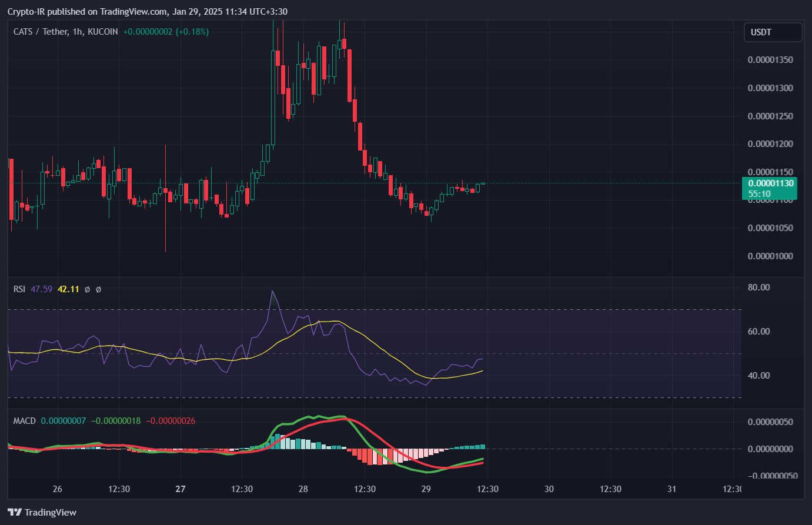Screen dimensions: 812x525
Task: Click the 80.00 RSI scale label
Action: click(x=759, y=287)
